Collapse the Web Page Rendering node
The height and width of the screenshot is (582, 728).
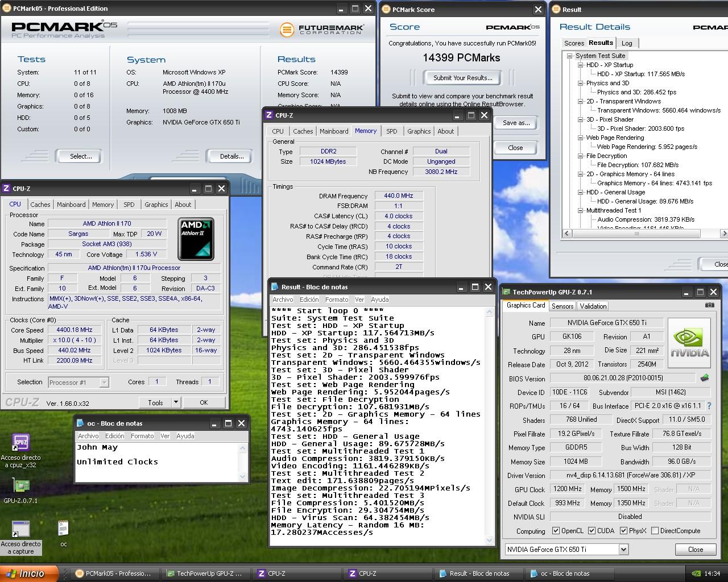click(x=580, y=138)
